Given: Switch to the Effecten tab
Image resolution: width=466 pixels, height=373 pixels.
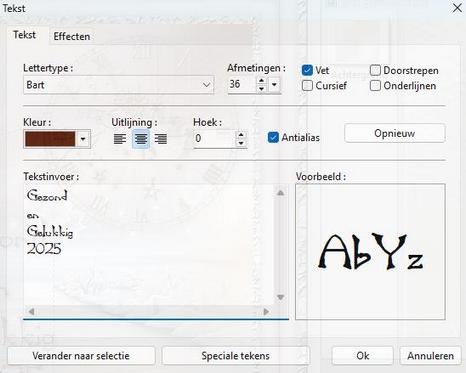Looking at the screenshot, I should click(72, 36).
